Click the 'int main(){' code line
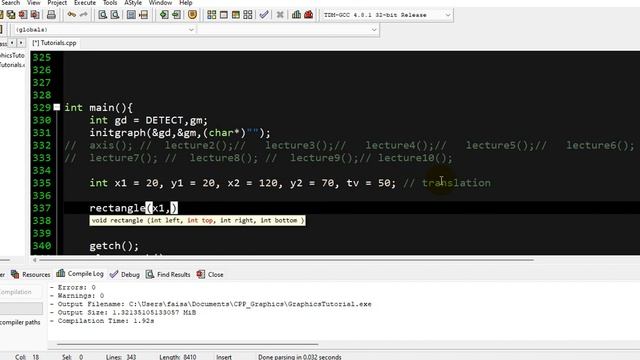 point(98,108)
